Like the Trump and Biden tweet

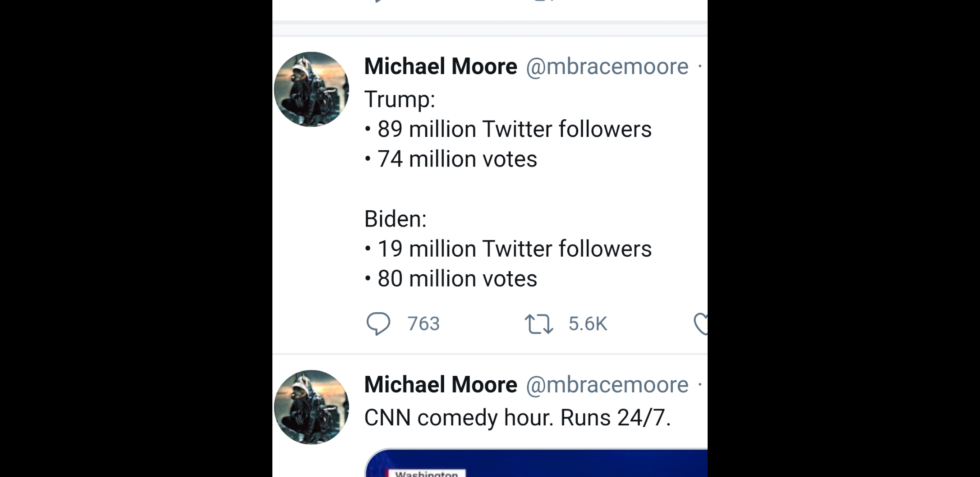coord(701,324)
